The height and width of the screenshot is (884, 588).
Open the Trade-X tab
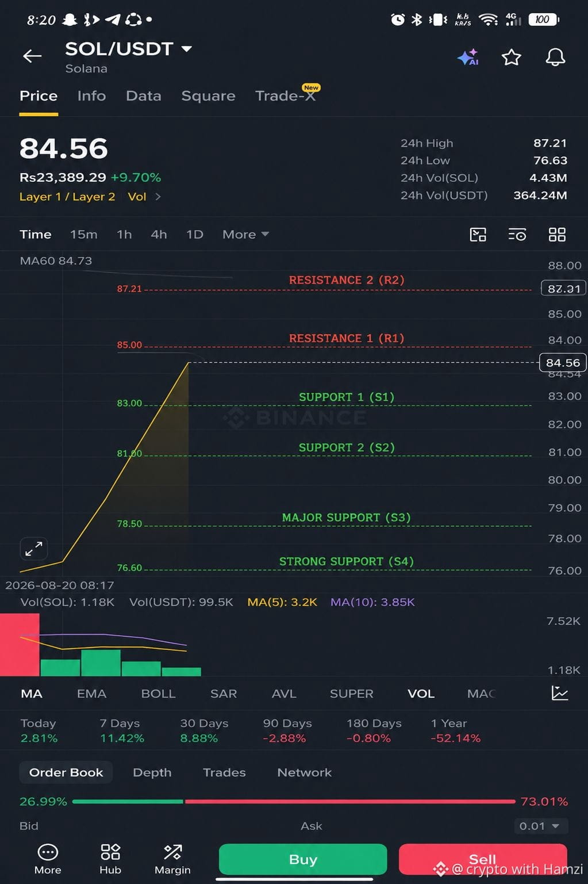286,95
